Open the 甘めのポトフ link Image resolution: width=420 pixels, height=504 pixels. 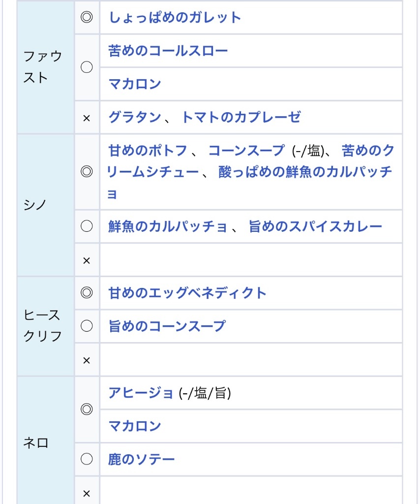click(148, 151)
